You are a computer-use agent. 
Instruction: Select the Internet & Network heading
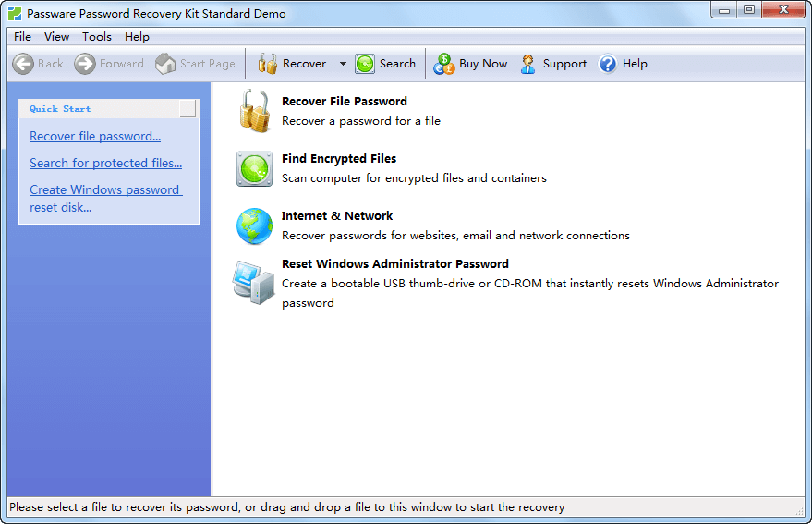337,215
